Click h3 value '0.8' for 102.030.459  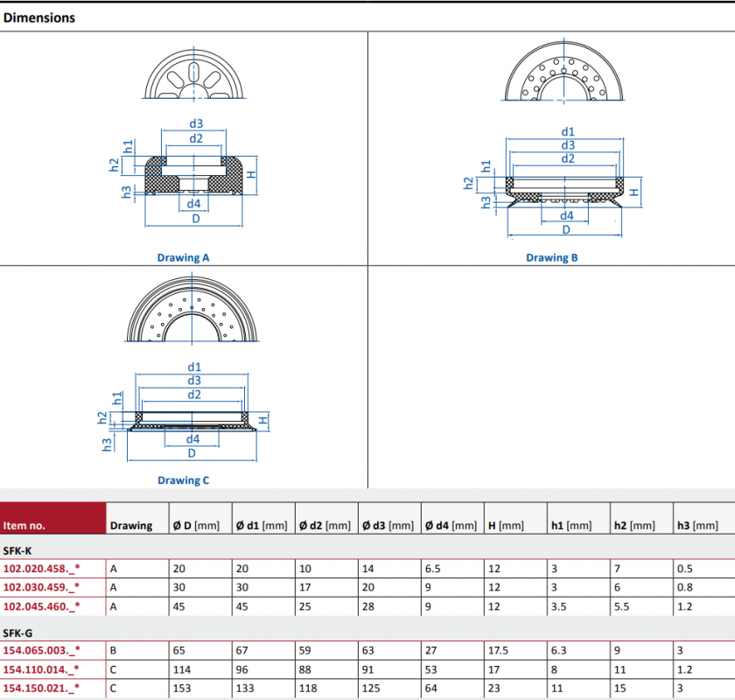click(x=685, y=587)
